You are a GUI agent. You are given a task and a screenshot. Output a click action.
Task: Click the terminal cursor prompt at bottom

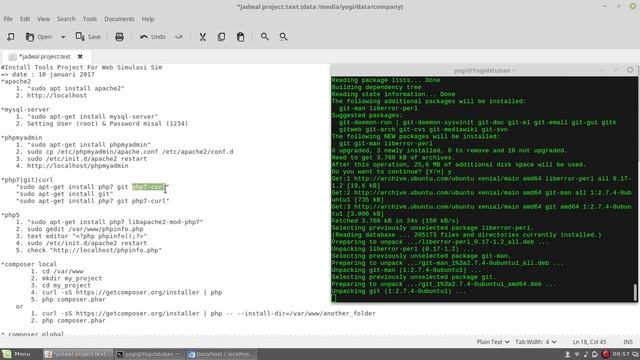coord(334,298)
